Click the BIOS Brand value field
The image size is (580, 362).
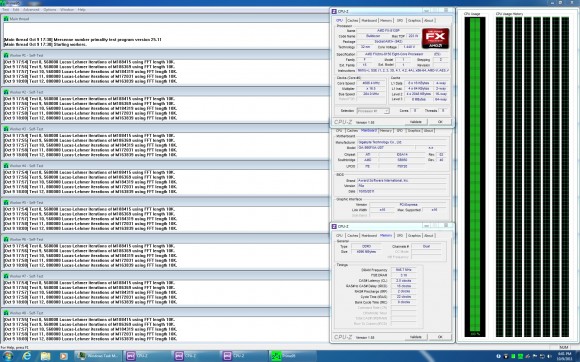pos(402,180)
